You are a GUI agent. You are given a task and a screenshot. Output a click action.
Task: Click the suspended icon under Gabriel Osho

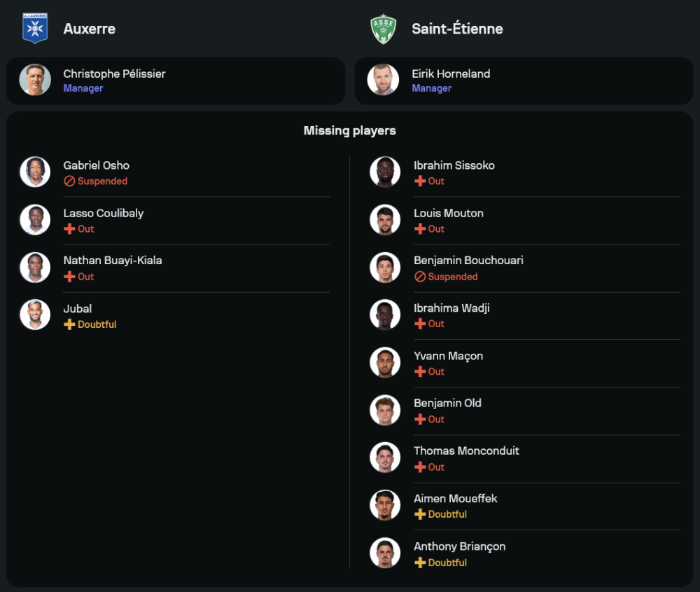point(69,181)
